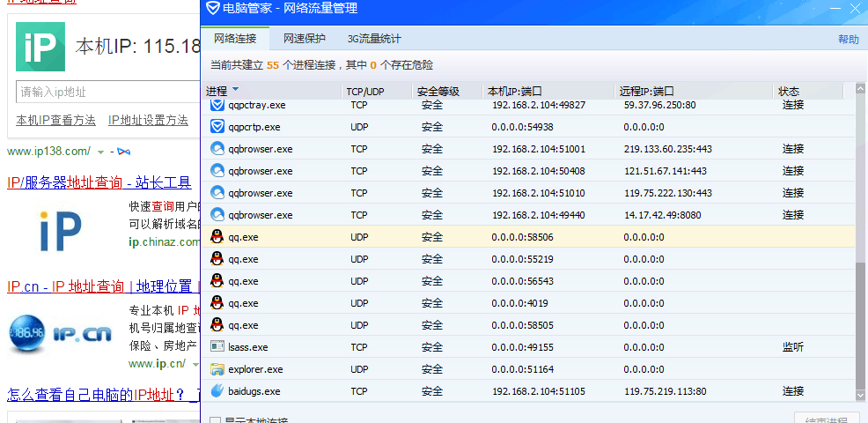Viewport: 868px width, 423px height.
Task: Click qqbrowser.exe icon in the 219.133.60.235:443 row
Action: [x=217, y=149]
